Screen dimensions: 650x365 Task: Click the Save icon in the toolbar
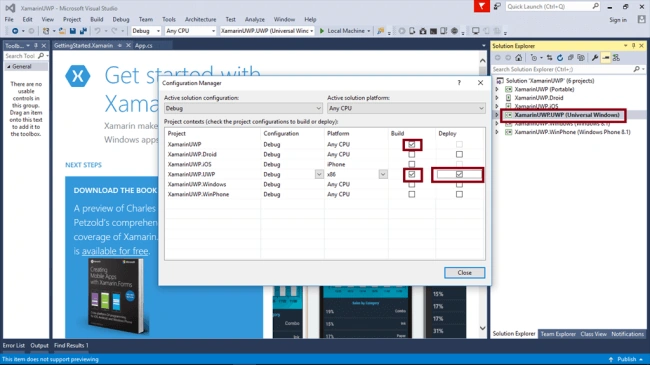coord(73,31)
